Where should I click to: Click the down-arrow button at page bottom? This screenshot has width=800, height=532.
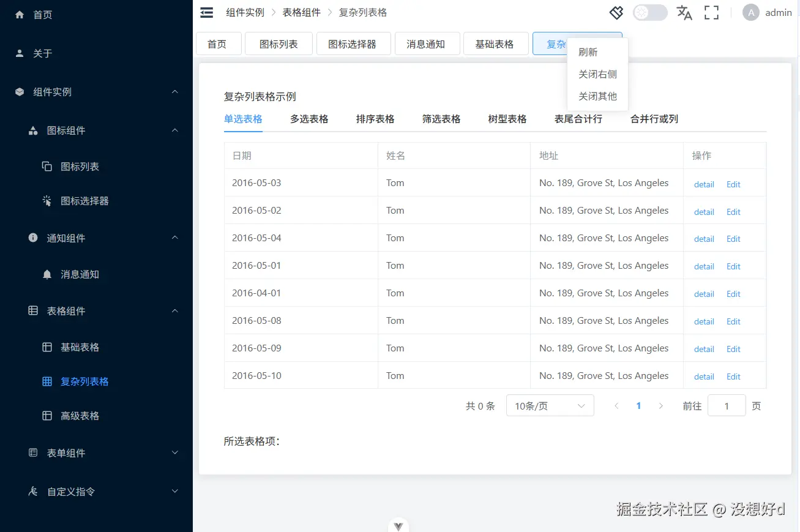point(398,526)
